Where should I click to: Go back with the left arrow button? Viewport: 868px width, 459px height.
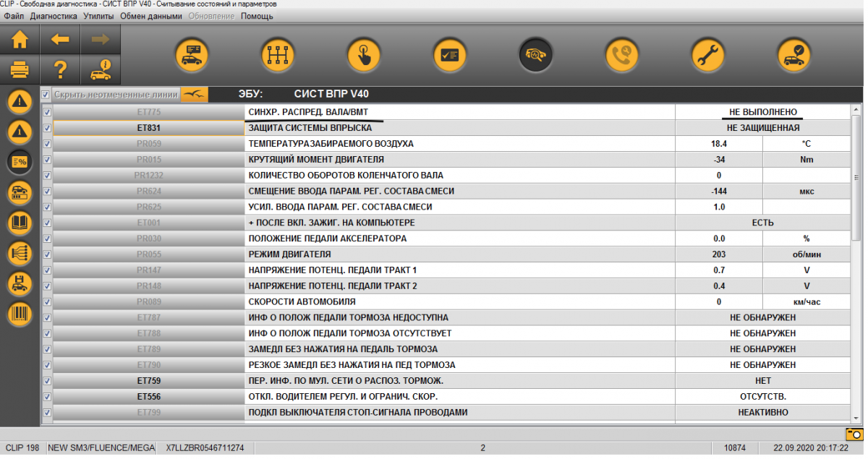(x=60, y=39)
